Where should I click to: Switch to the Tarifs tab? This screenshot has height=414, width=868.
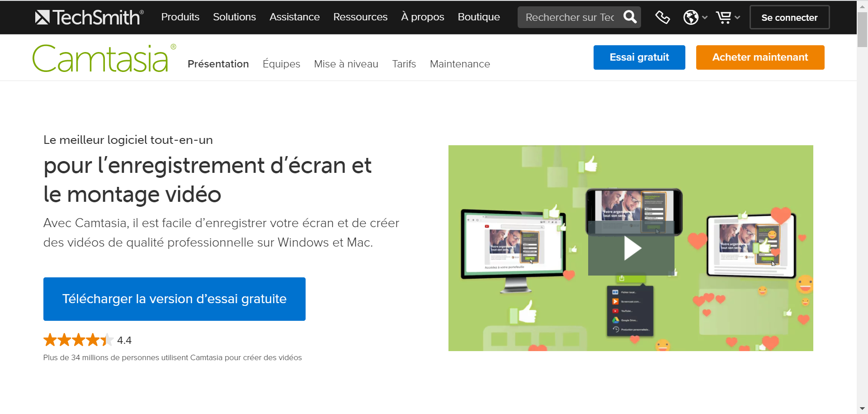point(404,64)
